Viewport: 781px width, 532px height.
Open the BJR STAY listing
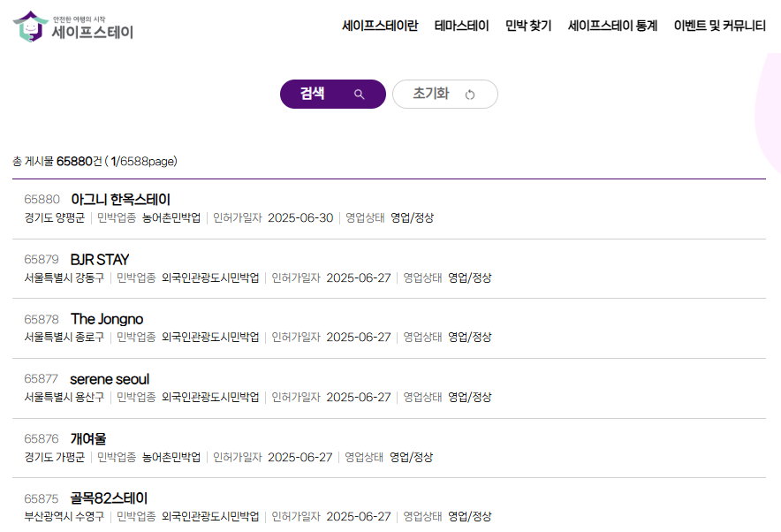tap(100, 260)
